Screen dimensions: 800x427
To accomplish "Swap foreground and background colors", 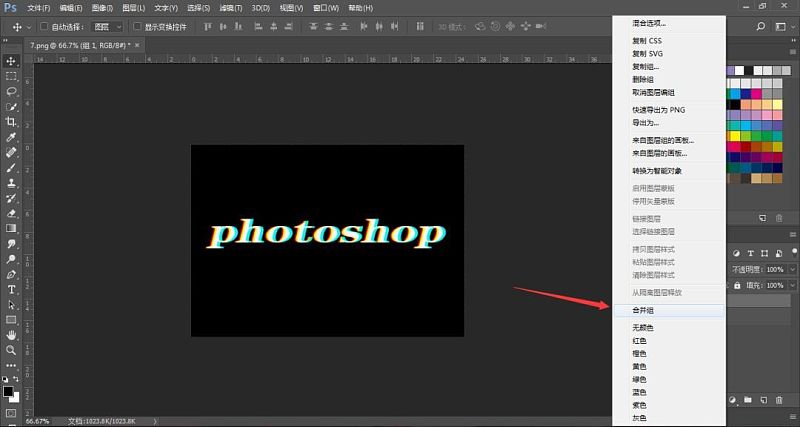I will (16, 379).
